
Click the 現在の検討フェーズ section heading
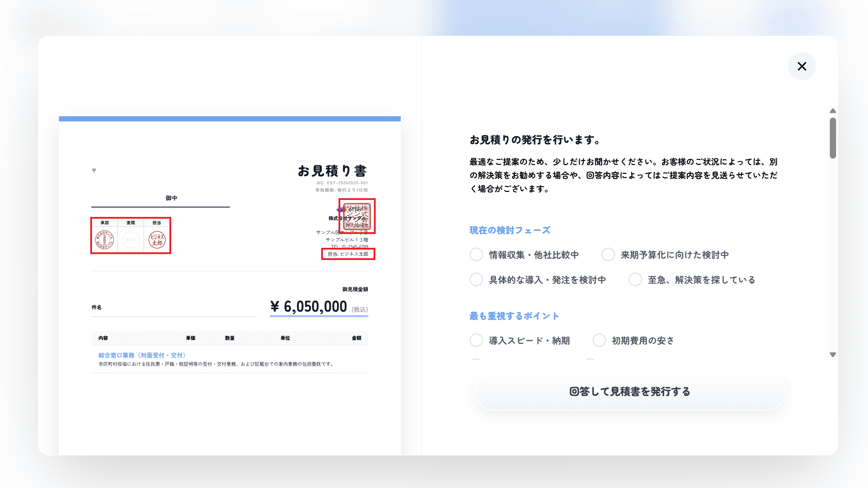coord(510,230)
